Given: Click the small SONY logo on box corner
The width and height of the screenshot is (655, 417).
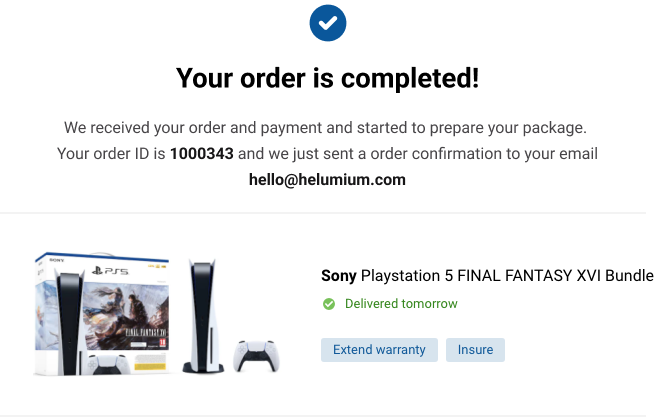Looking at the screenshot, I should pyautogui.click(x=56, y=260).
